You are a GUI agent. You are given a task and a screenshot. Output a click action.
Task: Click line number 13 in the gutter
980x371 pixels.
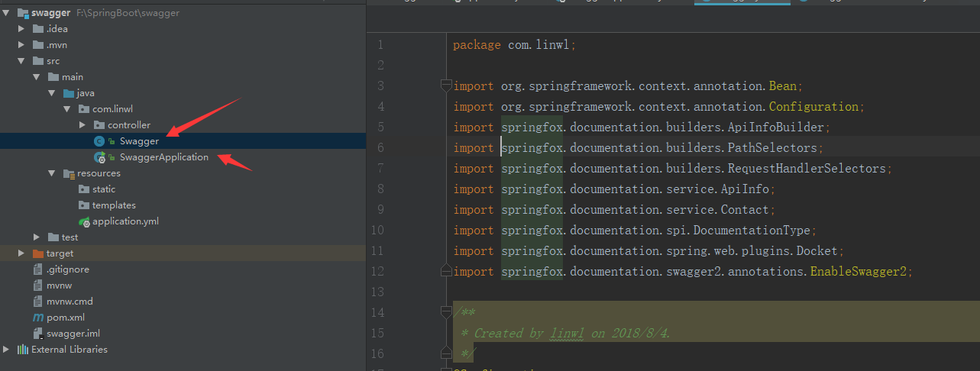[377, 292]
